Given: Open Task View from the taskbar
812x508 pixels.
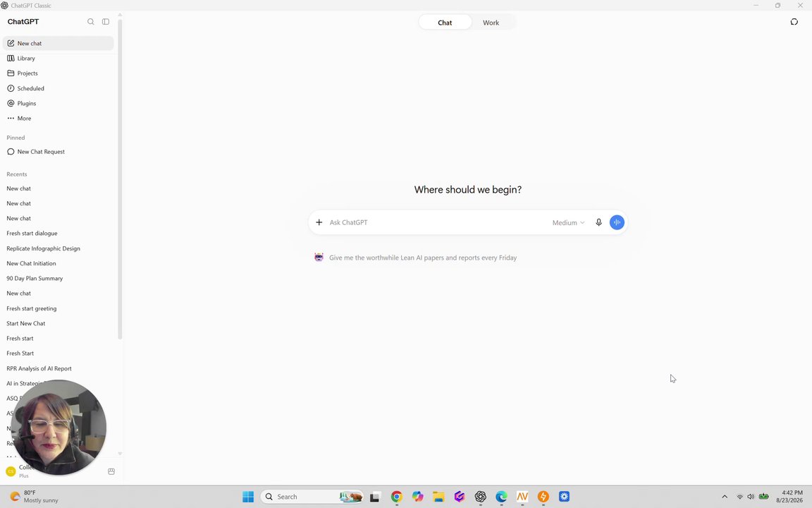Looking at the screenshot, I should 375,497.
